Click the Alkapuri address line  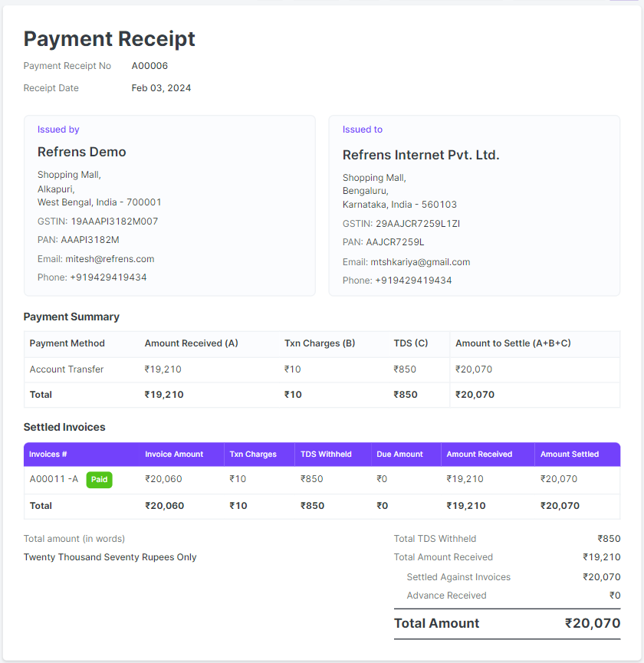[x=56, y=189]
